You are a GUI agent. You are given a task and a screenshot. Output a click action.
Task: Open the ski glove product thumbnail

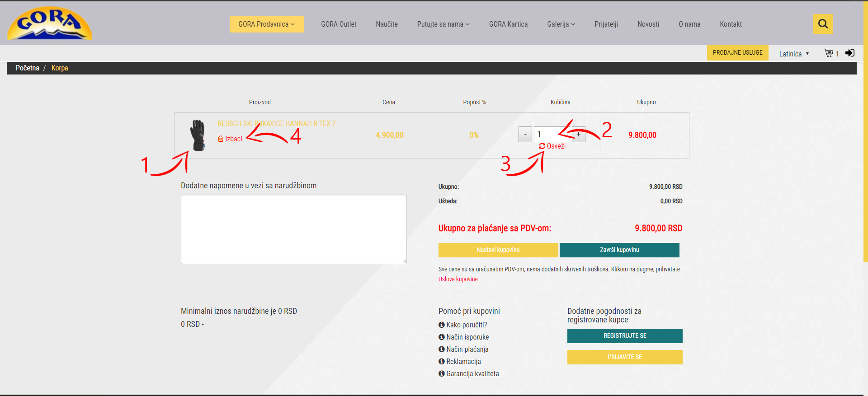point(198,135)
